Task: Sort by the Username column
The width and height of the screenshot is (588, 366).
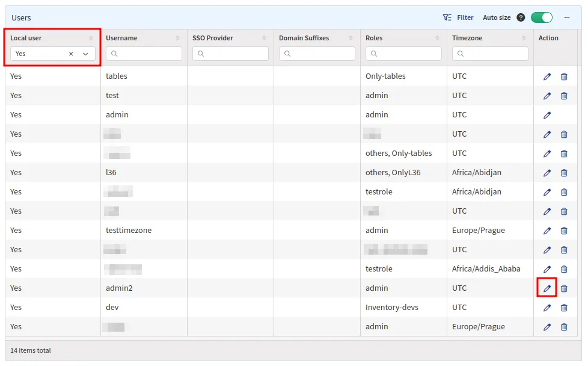Action: (x=177, y=38)
